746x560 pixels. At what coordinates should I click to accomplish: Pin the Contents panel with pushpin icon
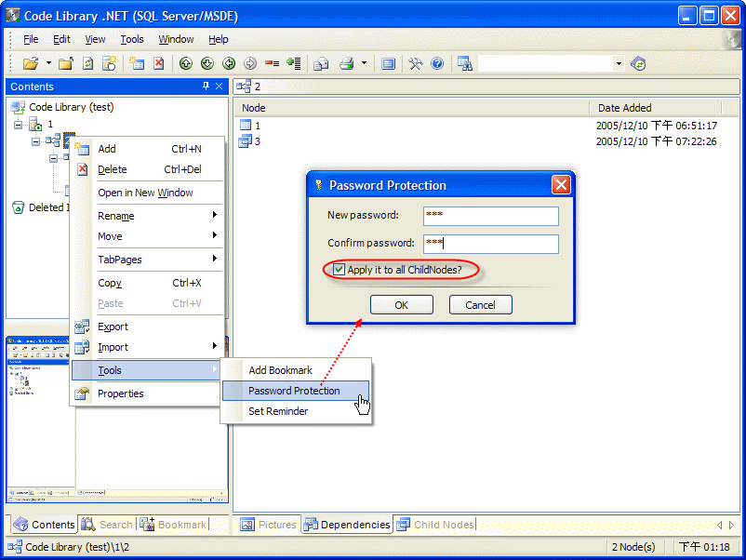click(206, 86)
